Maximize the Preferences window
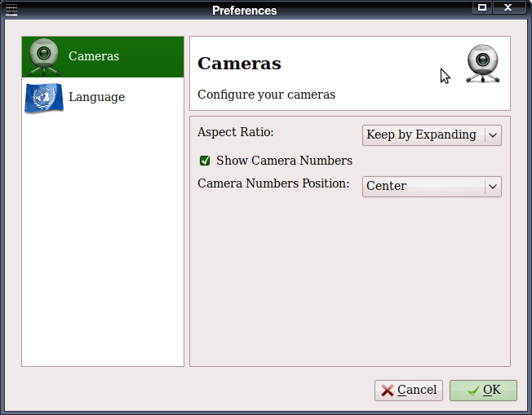This screenshot has width=532, height=415. (482, 7)
